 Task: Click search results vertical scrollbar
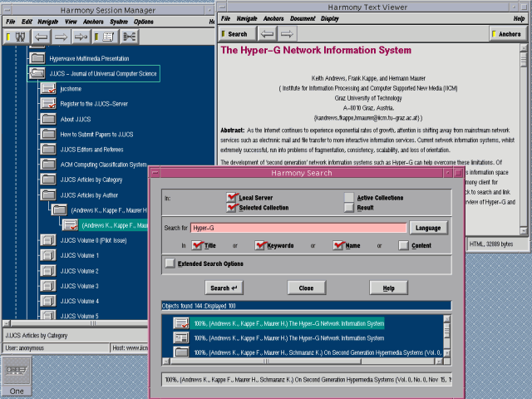click(447, 336)
